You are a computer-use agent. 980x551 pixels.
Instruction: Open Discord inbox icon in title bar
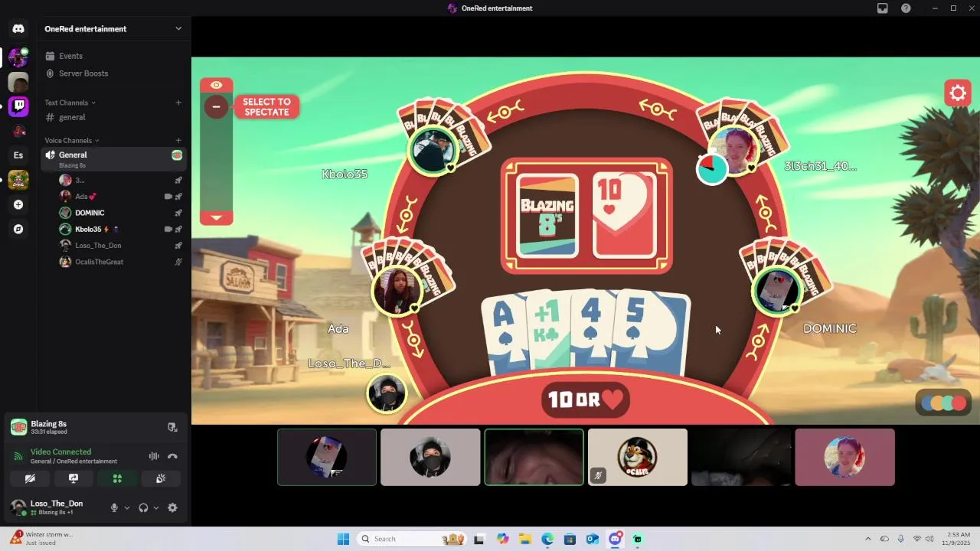click(x=883, y=8)
